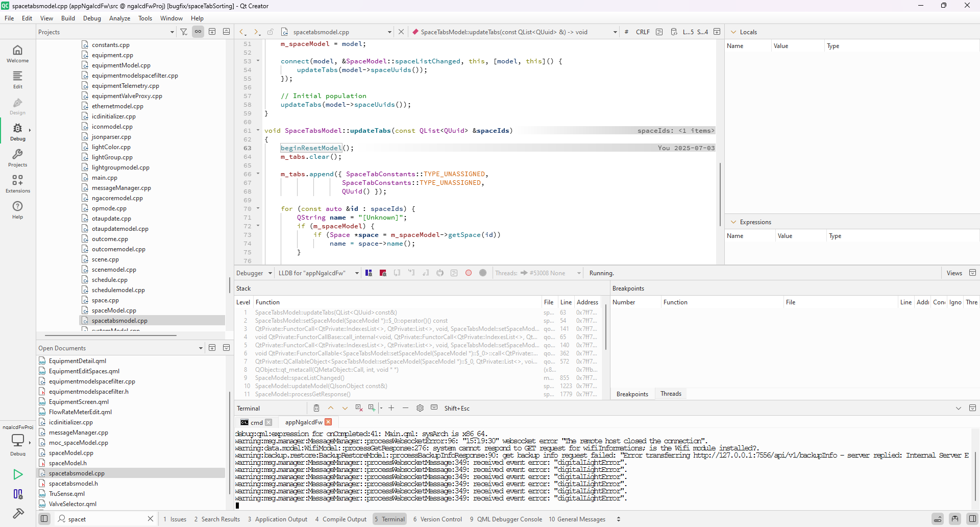Image resolution: width=980 pixels, height=527 pixels.
Task: Open the Welcome mode
Action: [x=17, y=53]
